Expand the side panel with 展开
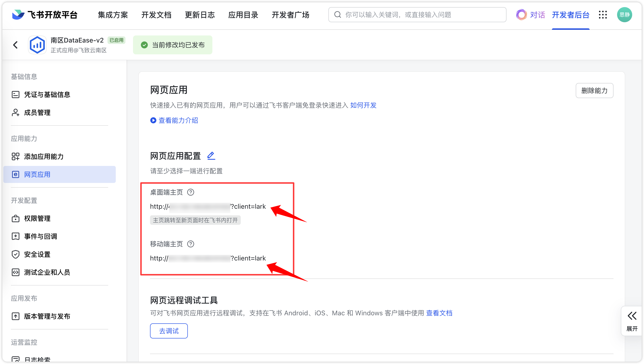644x364 pixels. click(x=632, y=321)
